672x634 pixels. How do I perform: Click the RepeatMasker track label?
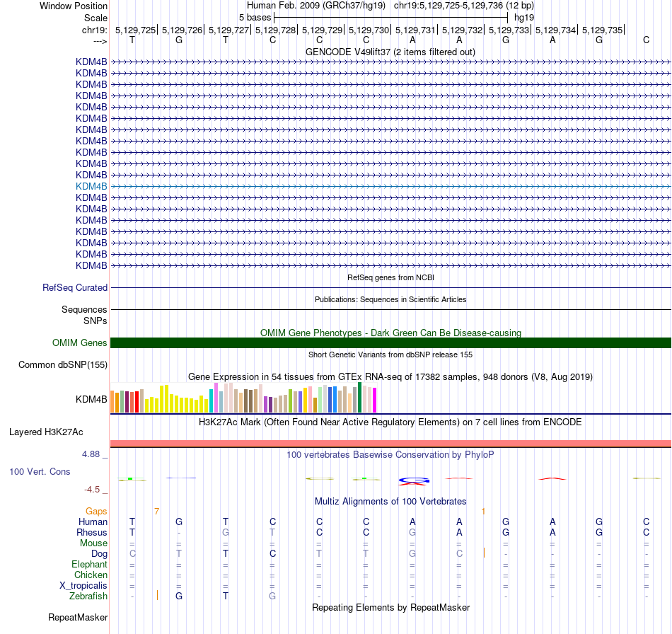pyautogui.click(x=78, y=617)
